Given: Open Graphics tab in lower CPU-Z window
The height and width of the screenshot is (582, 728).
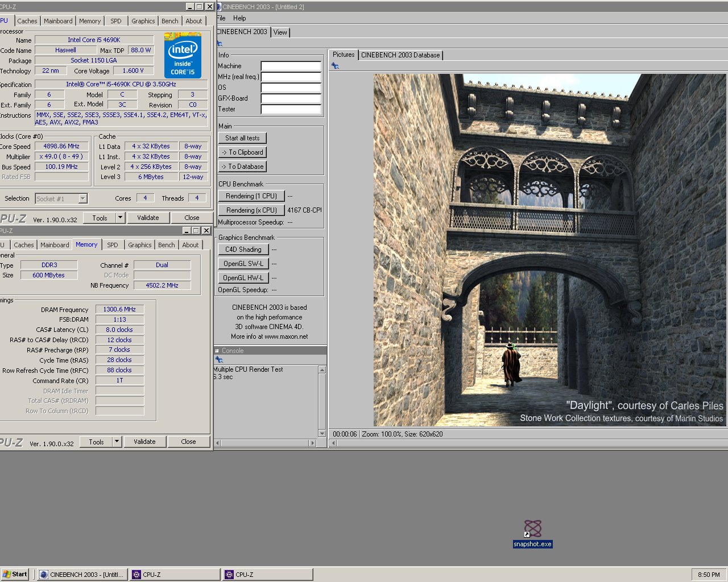Looking at the screenshot, I should pos(140,245).
